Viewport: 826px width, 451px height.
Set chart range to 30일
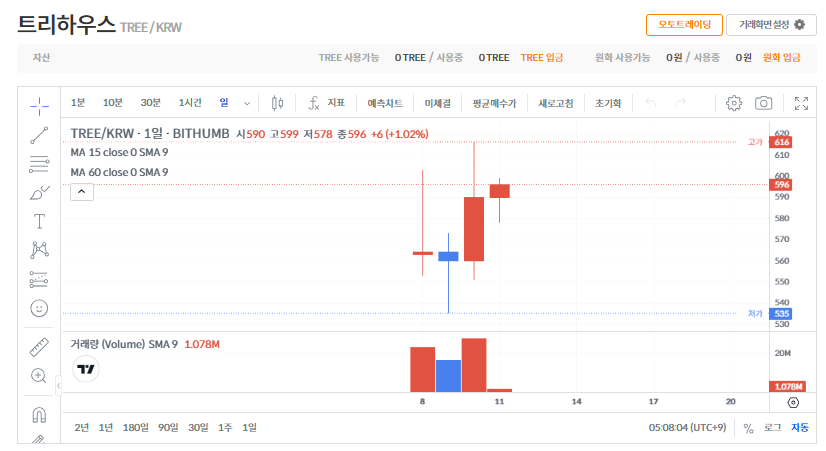198,427
